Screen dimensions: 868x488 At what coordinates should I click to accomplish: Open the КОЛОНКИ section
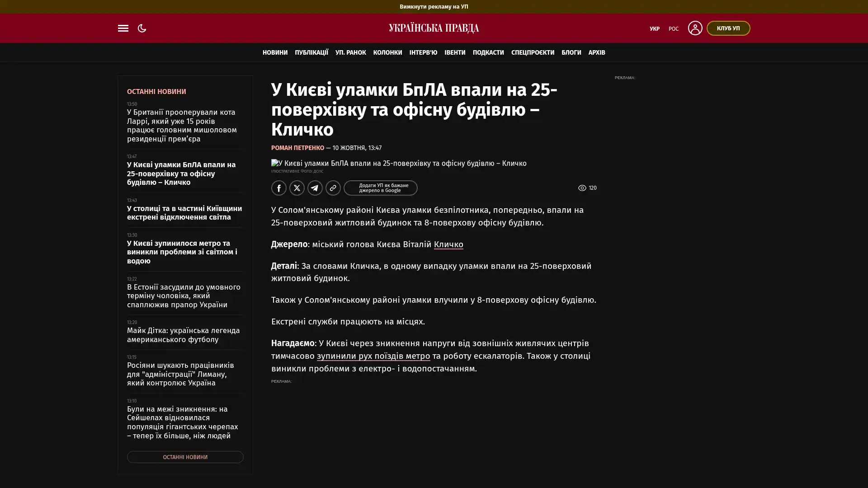pos(387,52)
